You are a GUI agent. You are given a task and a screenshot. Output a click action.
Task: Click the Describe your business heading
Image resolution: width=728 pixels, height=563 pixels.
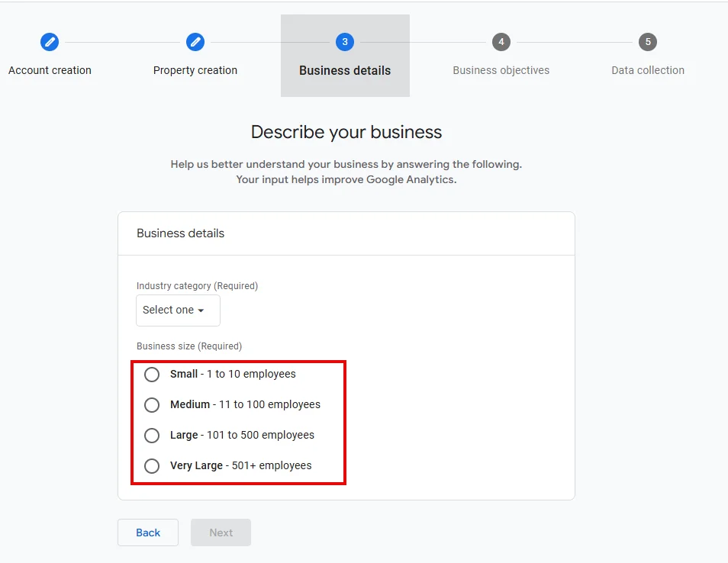[x=346, y=132]
